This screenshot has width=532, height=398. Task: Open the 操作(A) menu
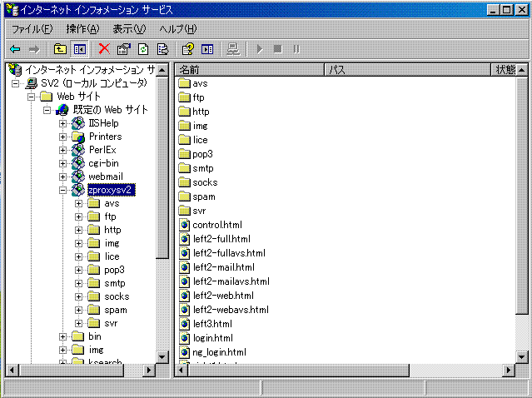pos(82,29)
